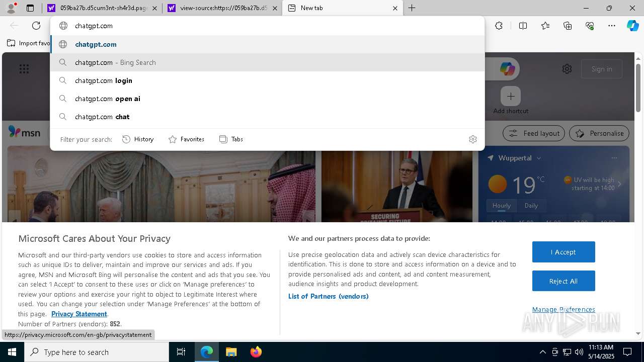Click the Sign in button
Viewport: 644px width, 362px height.
(602, 69)
